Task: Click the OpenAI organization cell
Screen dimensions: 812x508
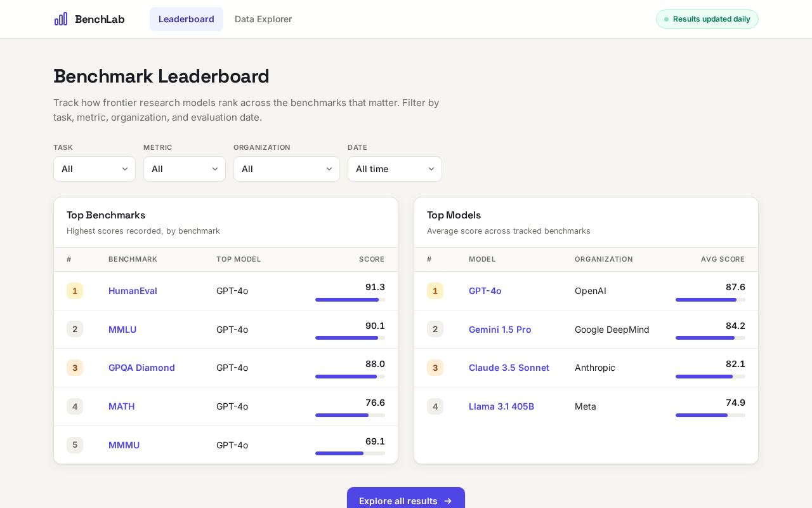Action: click(591, 291)
